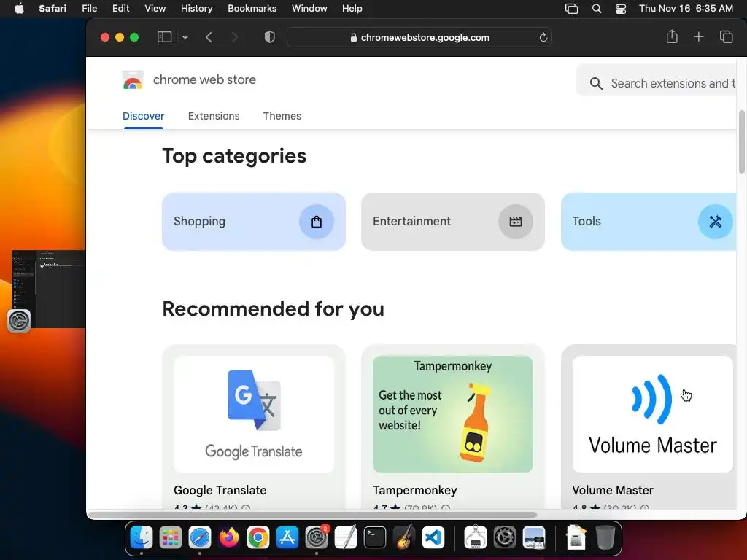Open the Help menu
The height and width of the screenshot is (560, 747).
pos(352,8)
